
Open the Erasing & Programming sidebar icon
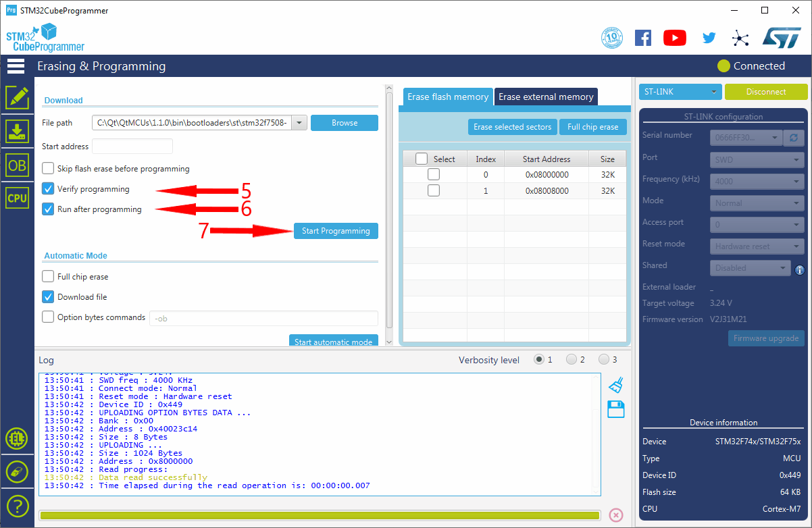point(17,132)
